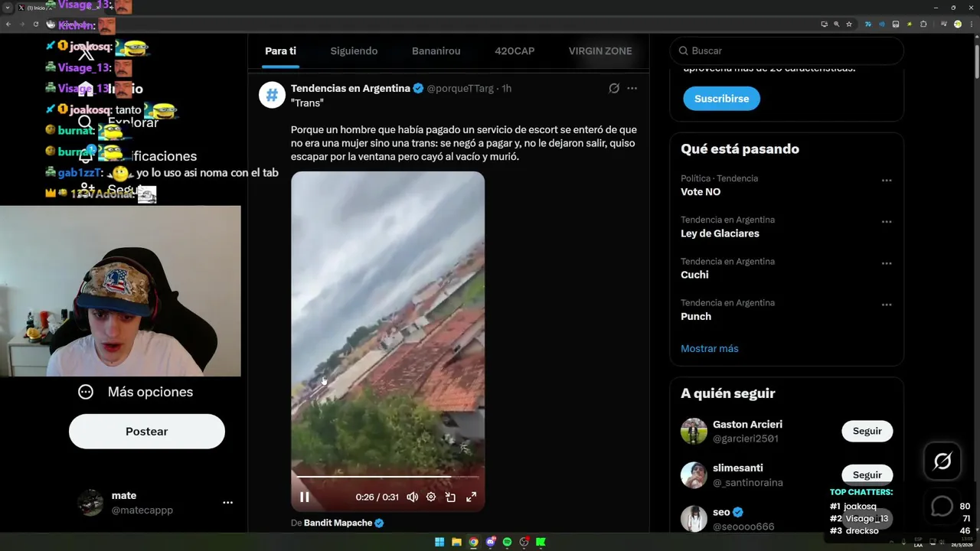Open options for Ley de Glaciares trend
980x551 pixels.
(x=887, y=222)
